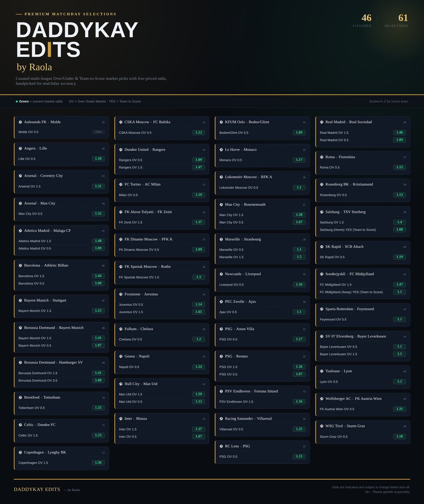Select the 1.46 odds for Real Madrid OV 1.5
This screenshot has height=504, width=424.
pos(400,132)
